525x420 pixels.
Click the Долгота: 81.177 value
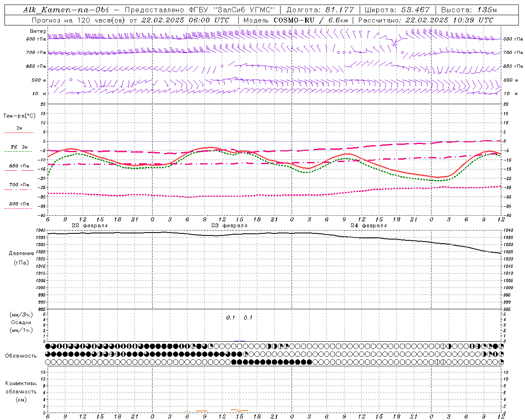click(x=320, y=10)
